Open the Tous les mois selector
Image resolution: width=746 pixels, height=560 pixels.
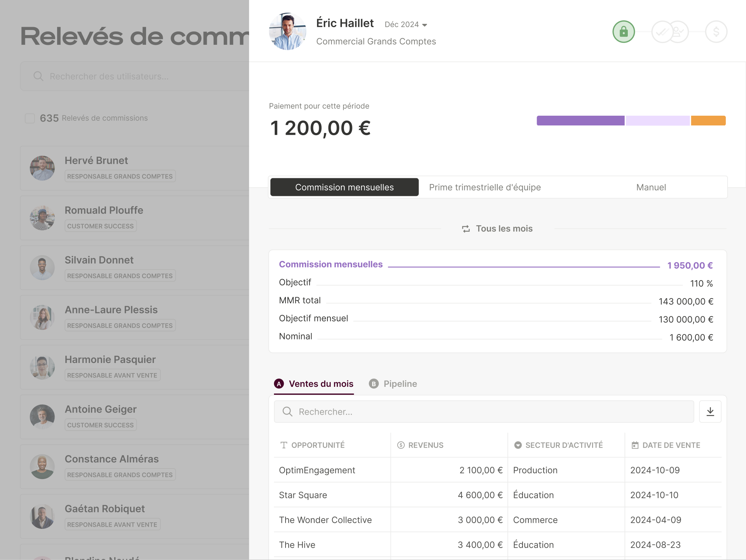click(504, 228)
